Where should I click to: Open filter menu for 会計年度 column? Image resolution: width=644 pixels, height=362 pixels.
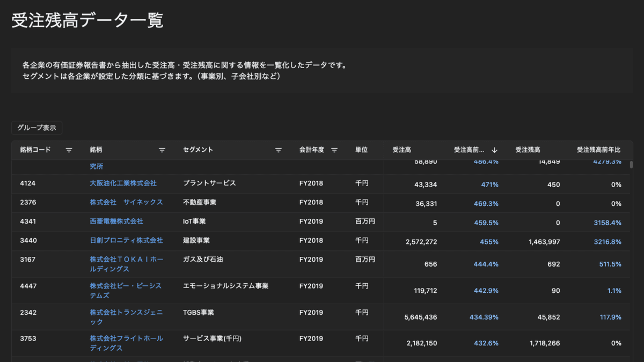334,150
